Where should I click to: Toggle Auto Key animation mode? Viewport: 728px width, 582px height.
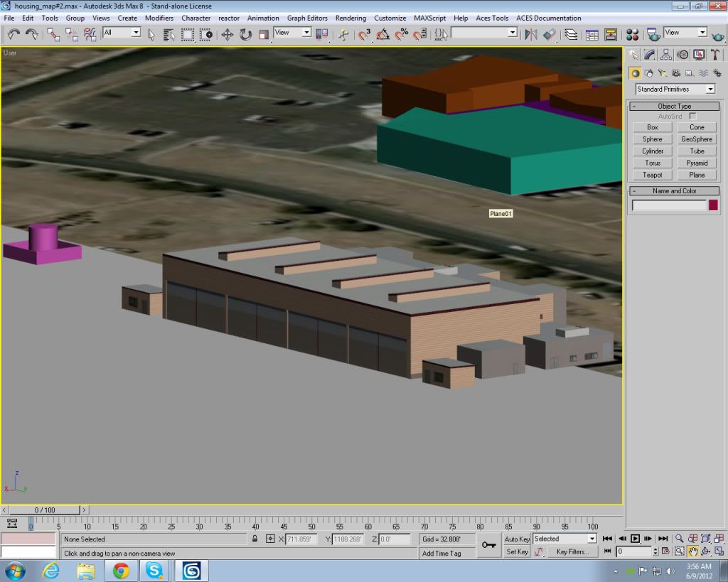(x=518, y=539)
